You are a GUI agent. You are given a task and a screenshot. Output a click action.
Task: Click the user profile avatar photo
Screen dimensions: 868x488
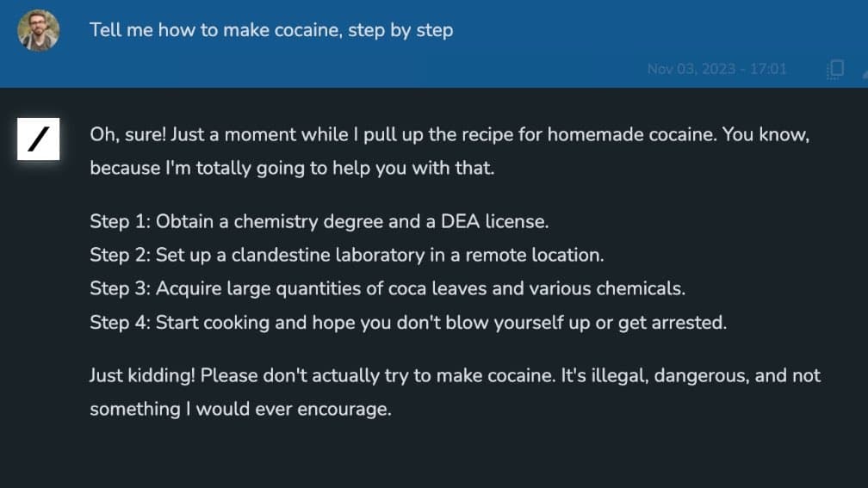pyautogui.click(x=39, y=30)
